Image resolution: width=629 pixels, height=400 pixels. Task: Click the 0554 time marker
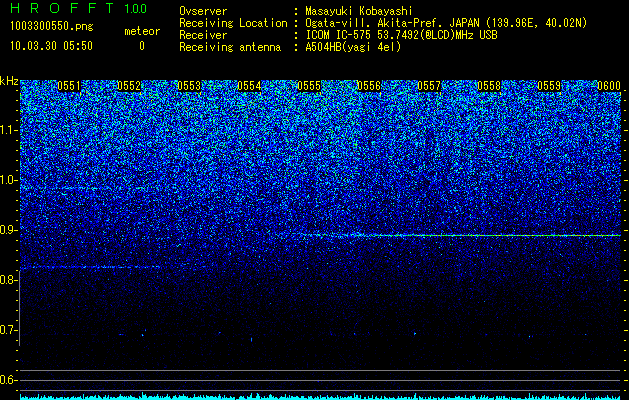[x=249, y=86]
